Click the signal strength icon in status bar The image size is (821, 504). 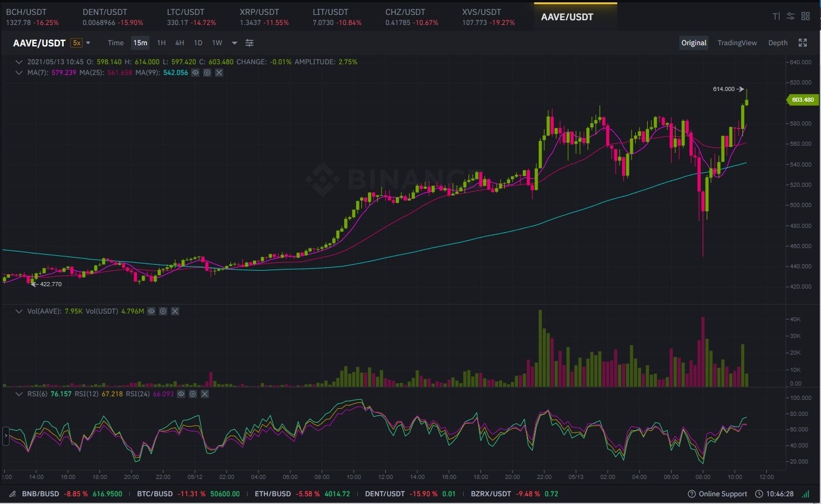tap(806, 494)
